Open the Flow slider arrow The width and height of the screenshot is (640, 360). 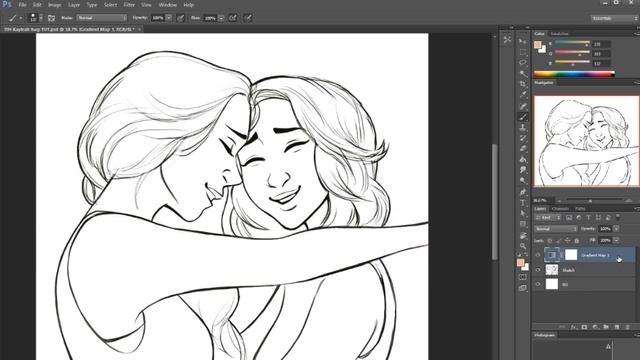pyautogui.click(x=221, y=18)
